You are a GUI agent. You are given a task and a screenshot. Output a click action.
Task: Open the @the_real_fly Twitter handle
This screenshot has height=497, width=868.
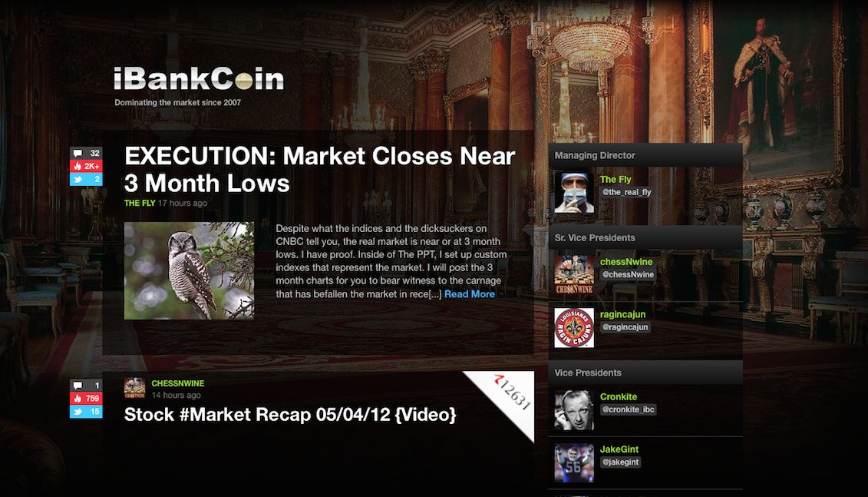click(626, 192)
